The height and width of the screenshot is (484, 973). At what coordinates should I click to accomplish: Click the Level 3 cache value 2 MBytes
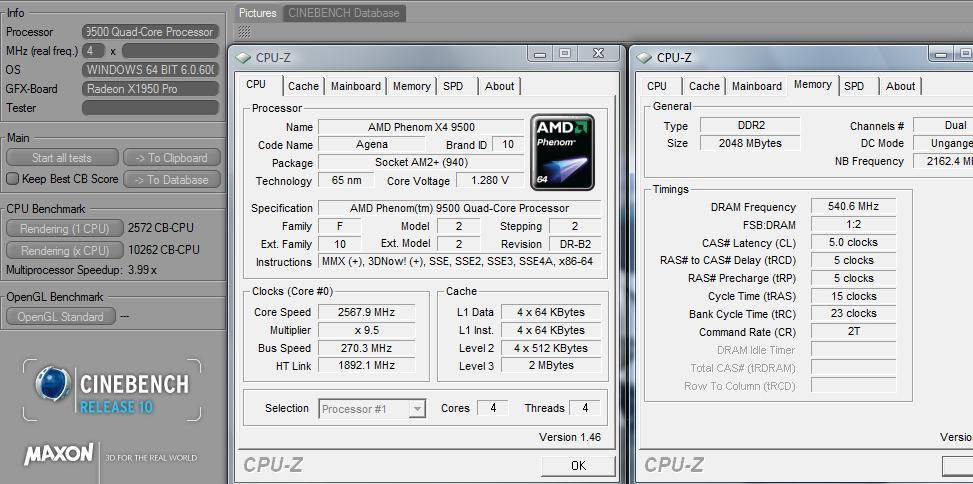tap(551, 365)
